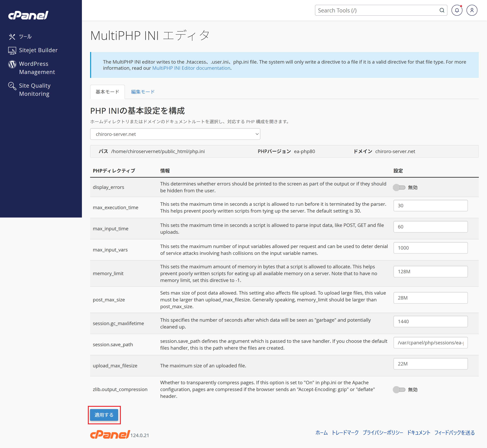The width and height of the screenshot is (487, 448).
Task: Toggle the display_errors switch
Action: coord(399,187)
